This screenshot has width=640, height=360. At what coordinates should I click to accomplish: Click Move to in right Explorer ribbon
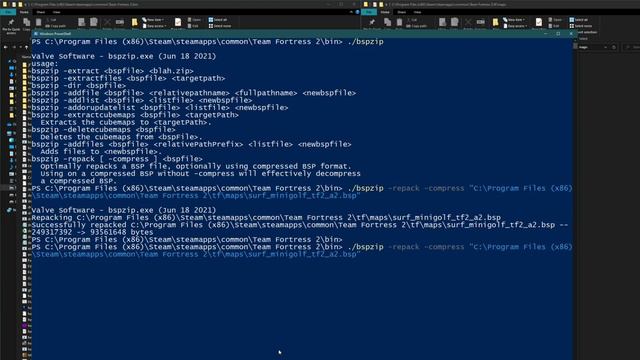tap(442, 22)
